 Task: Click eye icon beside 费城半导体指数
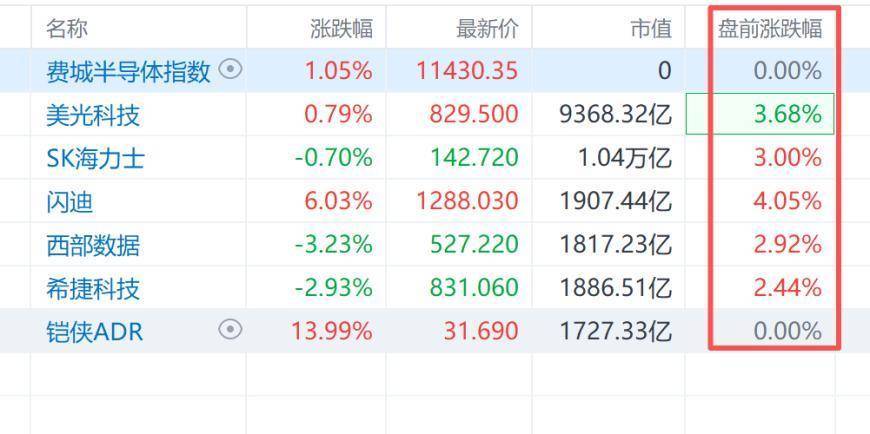230,70
